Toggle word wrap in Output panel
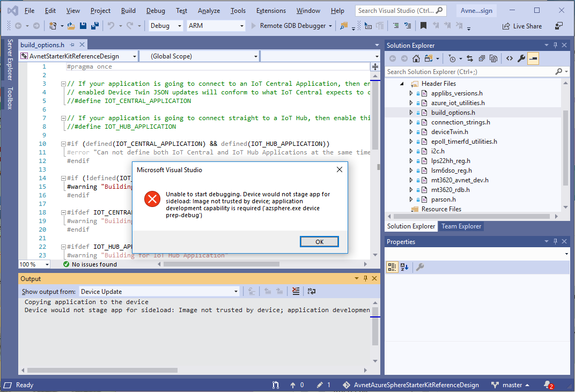 coord(312,292)
